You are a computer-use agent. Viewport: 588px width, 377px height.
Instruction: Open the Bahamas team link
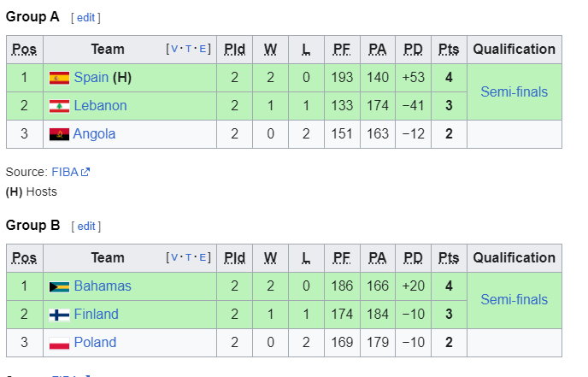103,286
